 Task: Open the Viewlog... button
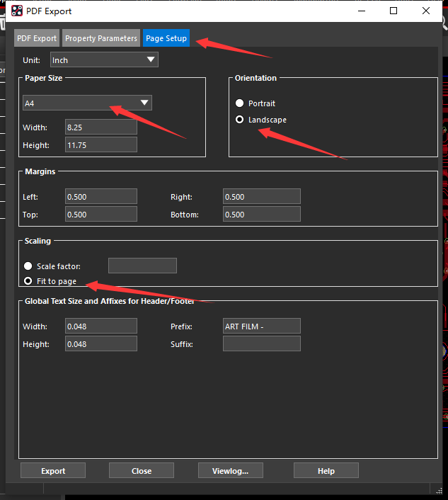tap(231, 471)
